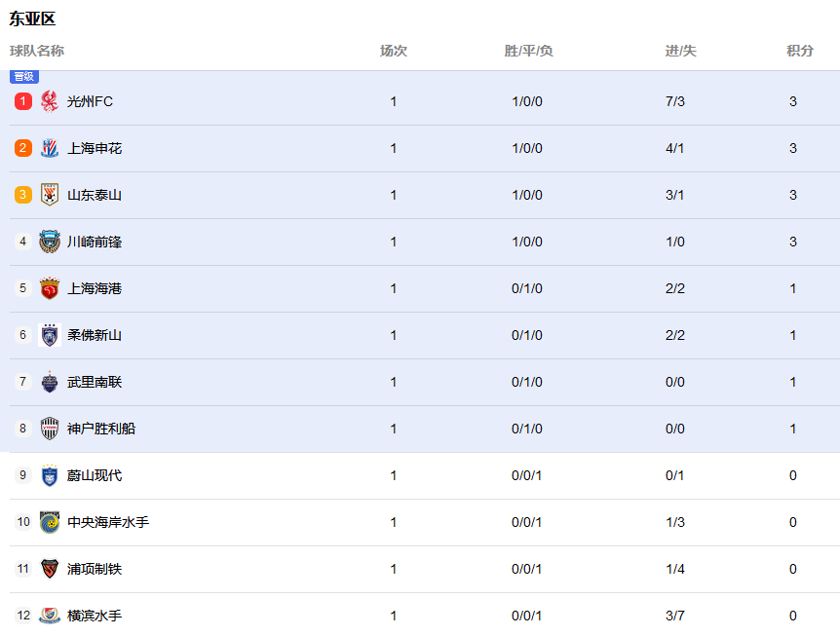Image resolution: width=840 pixels, height=636 pixels.
Task: Click 山东泰山 goals value 3/1
Action: 675,195
